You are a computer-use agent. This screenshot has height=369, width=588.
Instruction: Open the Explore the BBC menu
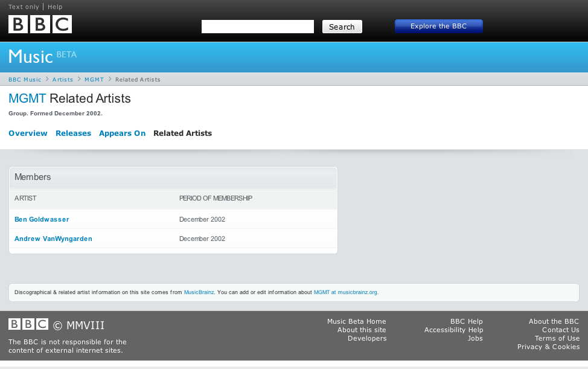pyautogui.click(x=439, y=26)
